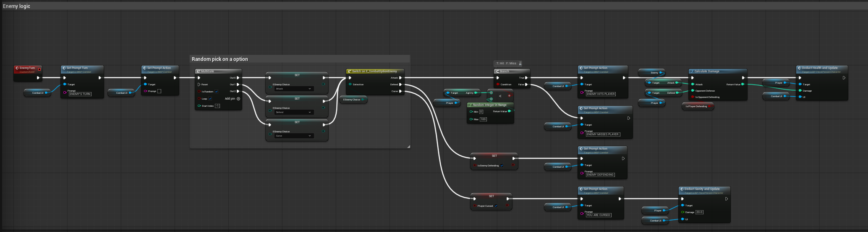Click the ENEMY'S TURN prompt text field
Screen dimensions: 868x232
[x=80, y=94]
